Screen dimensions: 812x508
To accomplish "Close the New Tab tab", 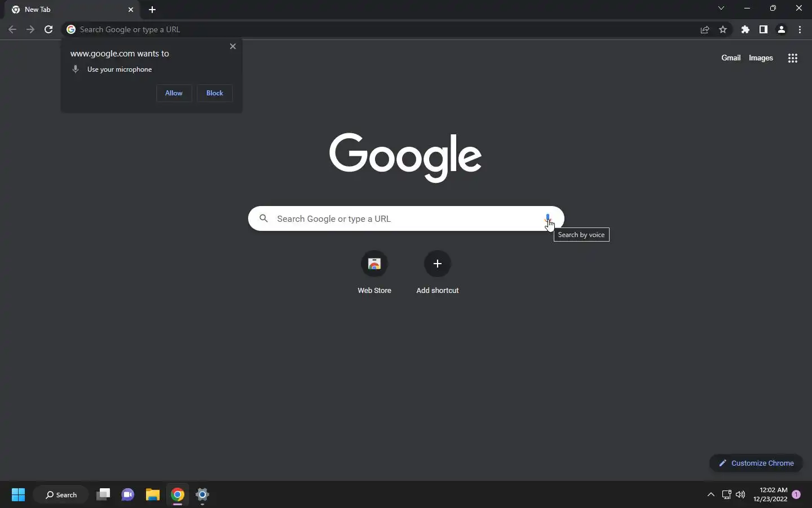I will pos(131,10).
